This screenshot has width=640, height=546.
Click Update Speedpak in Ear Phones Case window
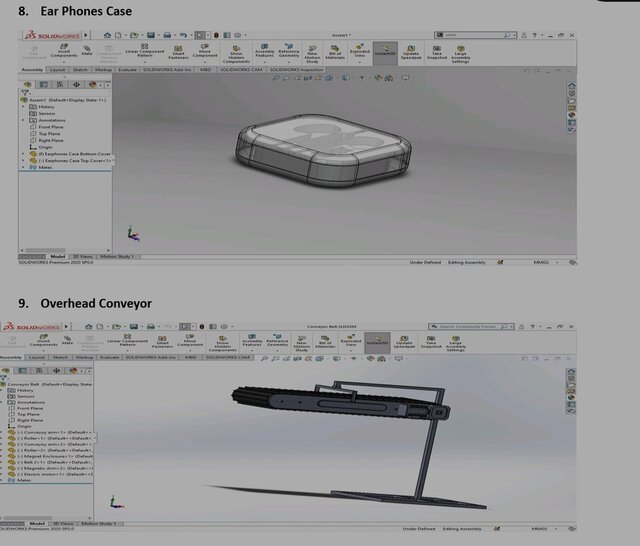pos(411,53)
